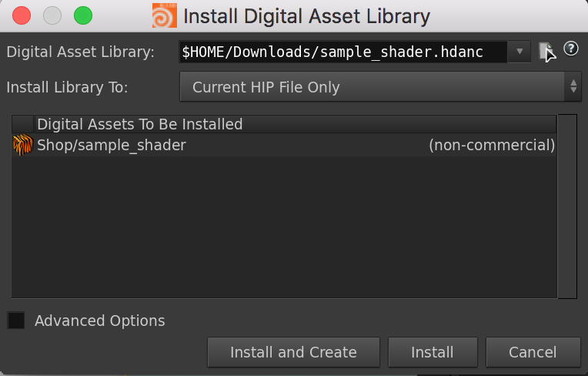The width and height of the screenshot is (588, 376).
Task: Expand the library path history dropdown arrow
Action: click(520, 52)
